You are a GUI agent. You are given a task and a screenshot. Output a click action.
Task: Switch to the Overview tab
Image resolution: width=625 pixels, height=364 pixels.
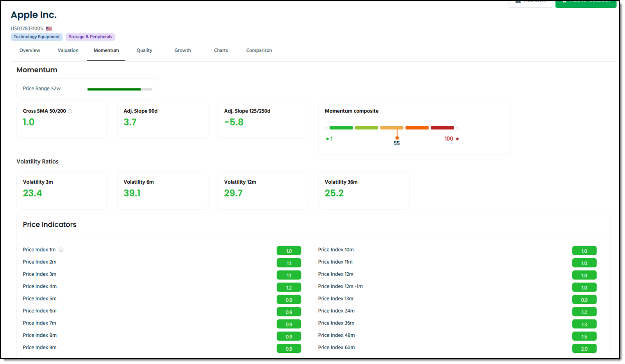(x=30, y=50)
